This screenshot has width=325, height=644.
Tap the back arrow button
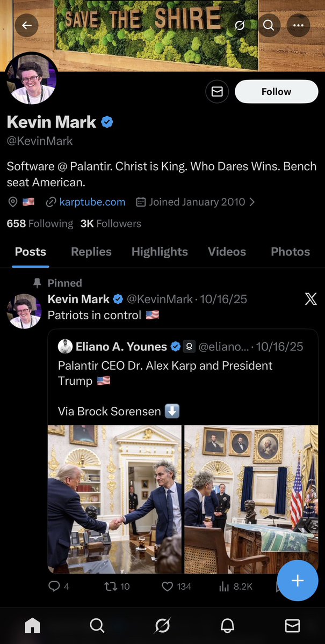(26, 25)
